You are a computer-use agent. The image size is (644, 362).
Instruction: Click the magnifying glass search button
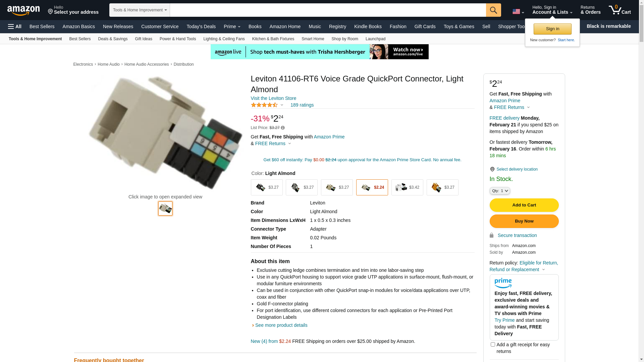(x=493, y=10)
